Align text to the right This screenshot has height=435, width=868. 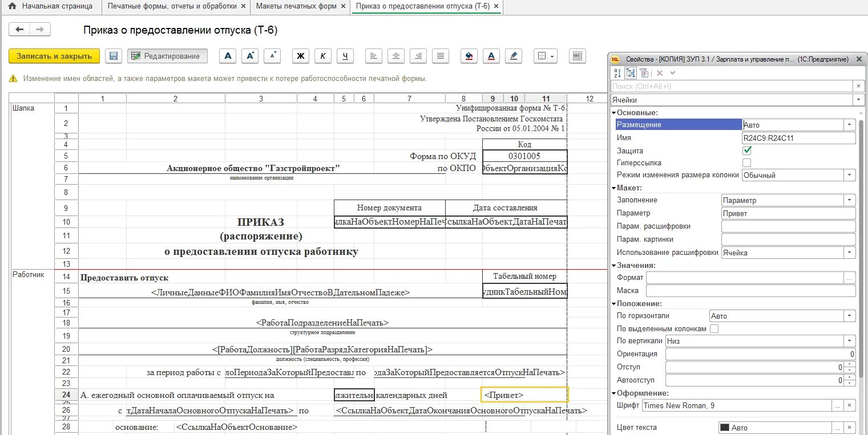pos(418,56)
